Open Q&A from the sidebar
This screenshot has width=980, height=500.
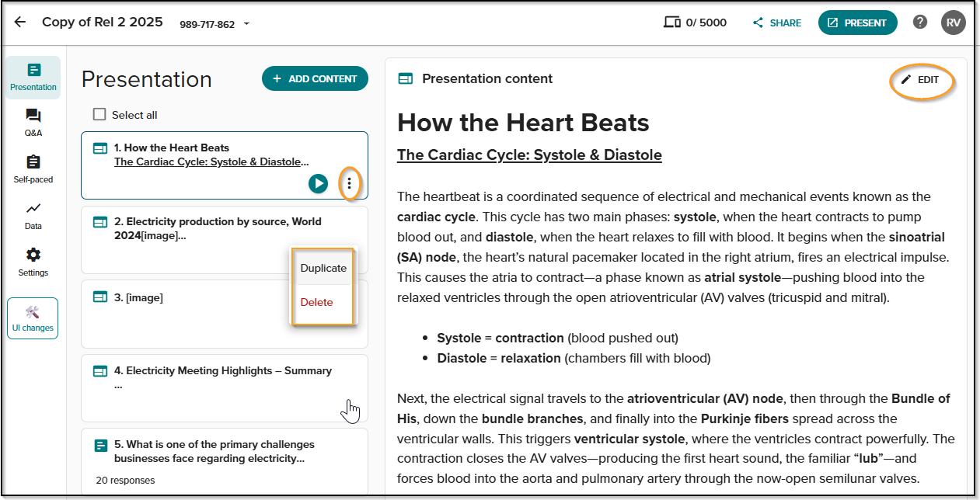coord(33,123)
